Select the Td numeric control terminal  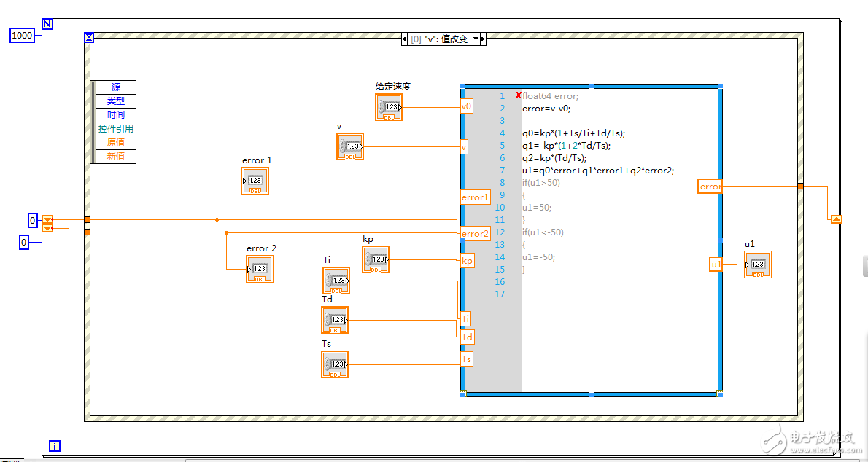335,320
